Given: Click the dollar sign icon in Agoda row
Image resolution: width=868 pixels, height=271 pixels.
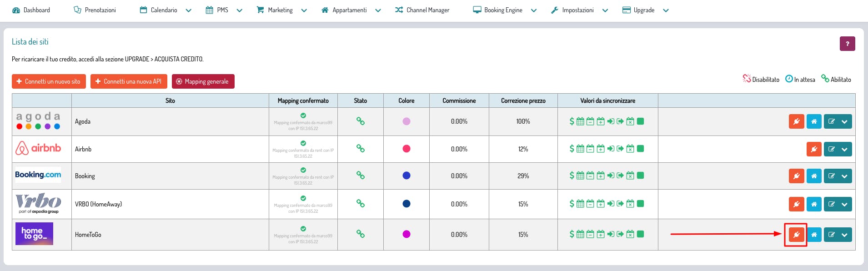Looking at the screenshot, I should click(572, 121).
